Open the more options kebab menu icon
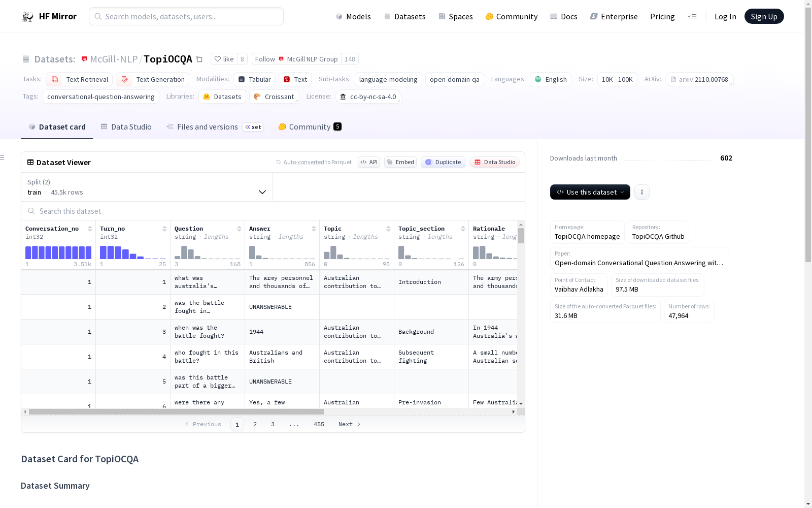The image size is (812, 508). [x=642, y=192]
